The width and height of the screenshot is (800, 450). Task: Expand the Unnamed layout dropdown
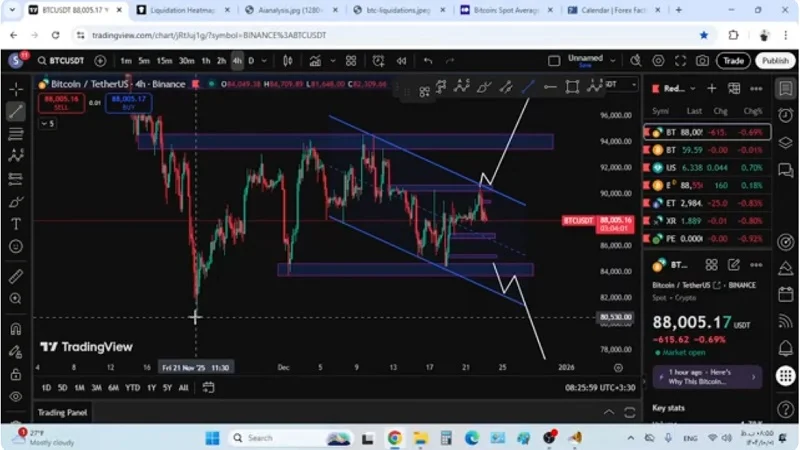point(613,61)
